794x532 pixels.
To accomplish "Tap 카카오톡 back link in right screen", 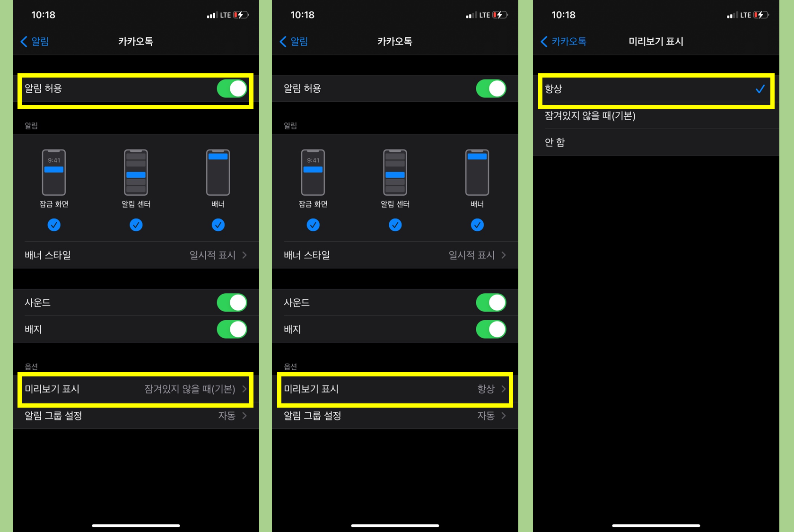I will 569,42.
